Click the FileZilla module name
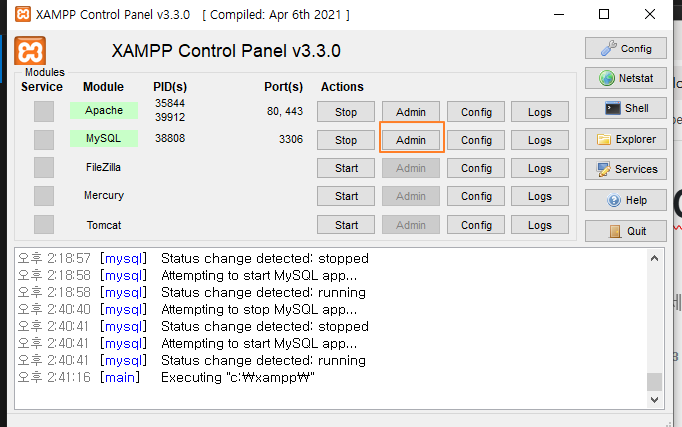The width and height of the screenshot is (682, 427). click(x=104, y=167)
